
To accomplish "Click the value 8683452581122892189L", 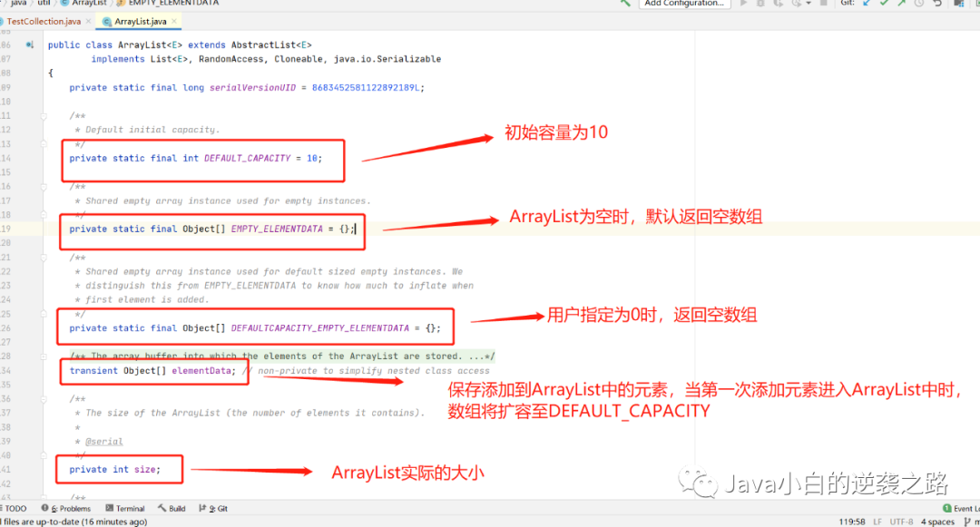I will click(x=366, y=87).
